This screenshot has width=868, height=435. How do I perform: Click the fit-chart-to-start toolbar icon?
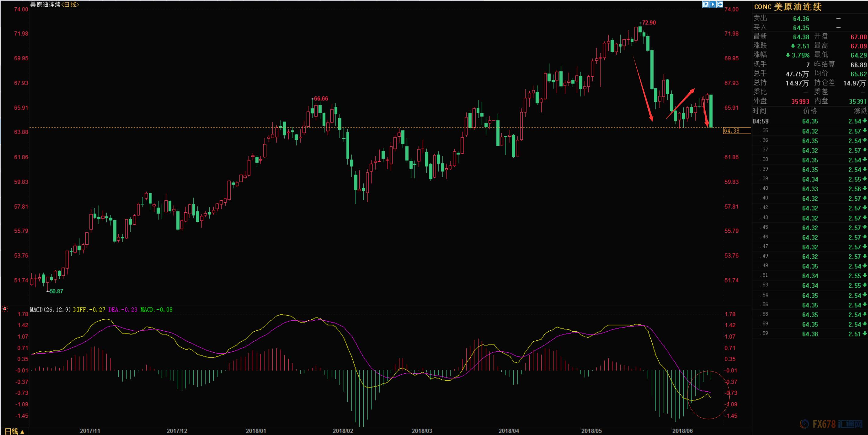tap(706, 4)
